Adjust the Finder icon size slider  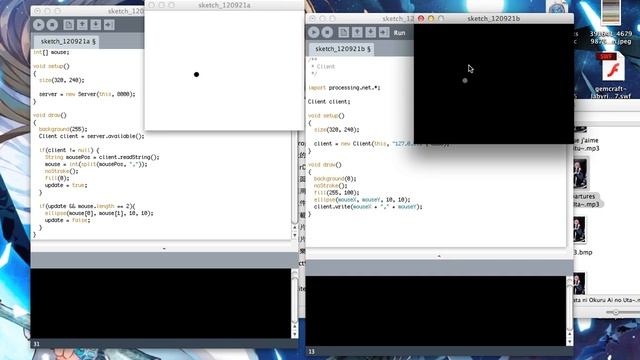click(616, 312)
